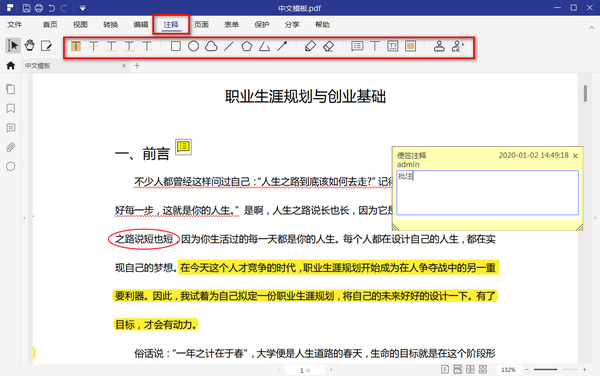Choose the eraser tool
The image size is (600, 376).
click(328, 46)
